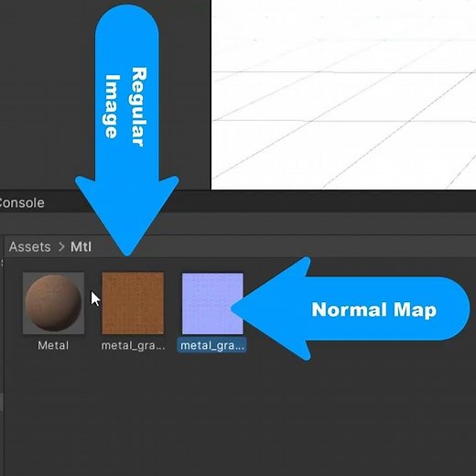
Task: Select the brown metal_gra... texture thumbnail
Action: click(x=133, y=303)
